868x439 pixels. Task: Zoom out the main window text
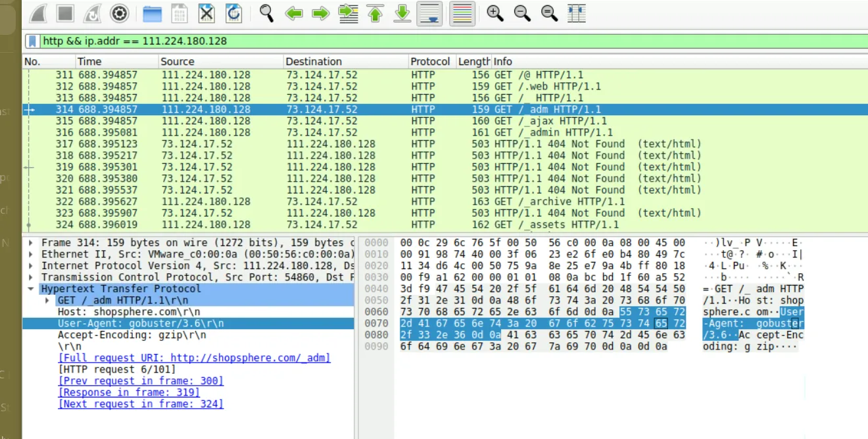pyautogui.click(x=522, y=13)
